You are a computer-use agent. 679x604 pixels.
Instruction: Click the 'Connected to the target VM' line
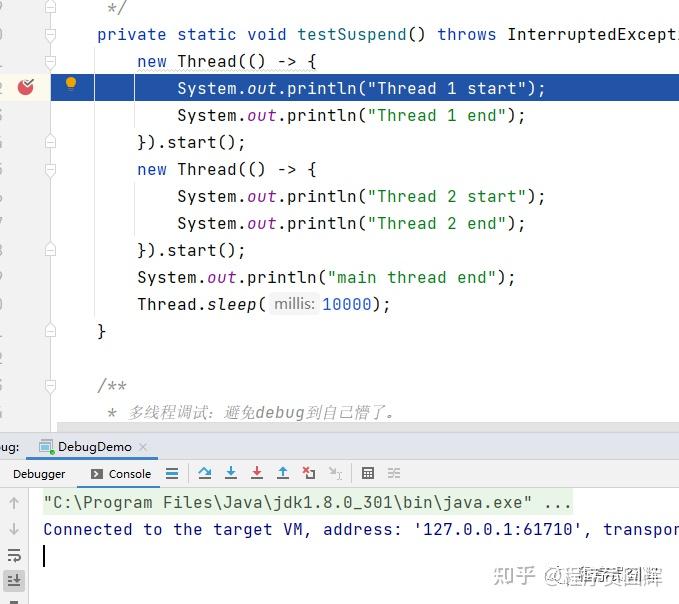361,529
